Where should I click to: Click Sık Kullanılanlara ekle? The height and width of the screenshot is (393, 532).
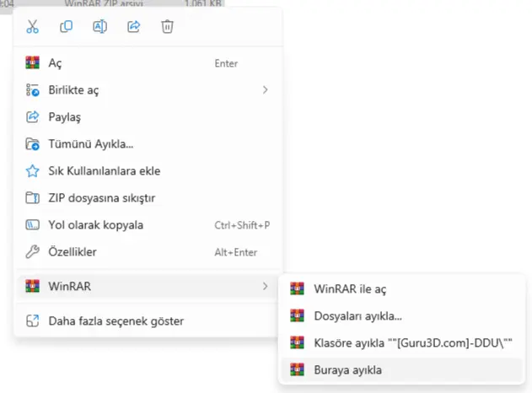[x=148, y=171]
